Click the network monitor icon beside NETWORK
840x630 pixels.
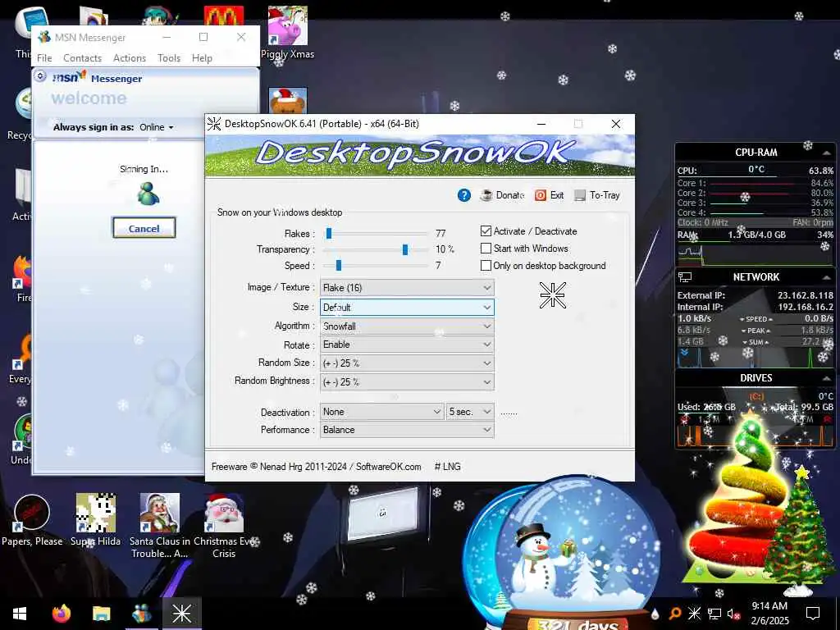tap(685, 277)
